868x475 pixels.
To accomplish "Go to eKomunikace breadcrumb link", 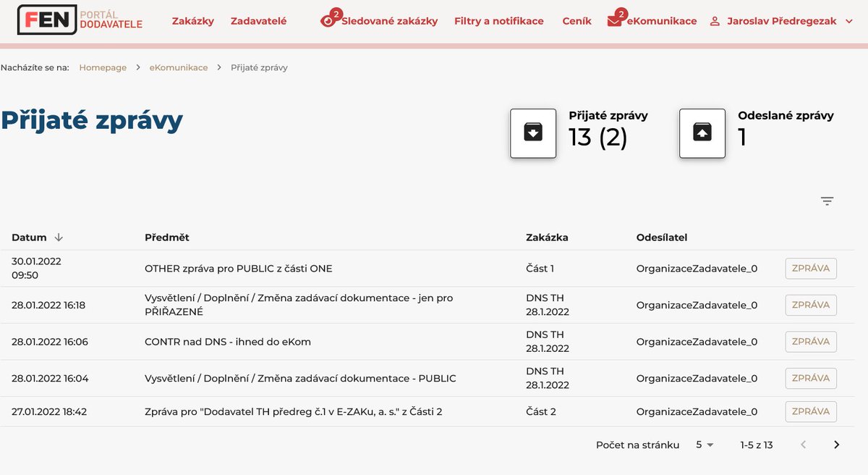I will tap(179, 67).
